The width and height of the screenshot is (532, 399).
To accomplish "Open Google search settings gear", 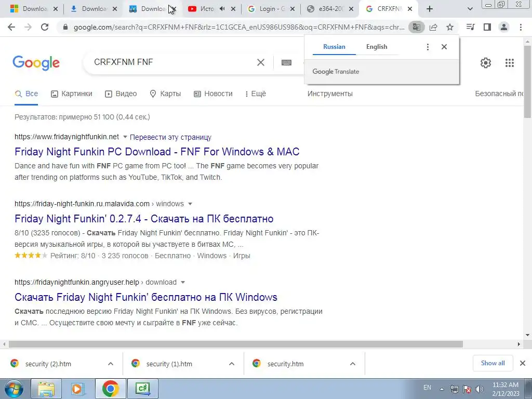I will tap(486, 63).
